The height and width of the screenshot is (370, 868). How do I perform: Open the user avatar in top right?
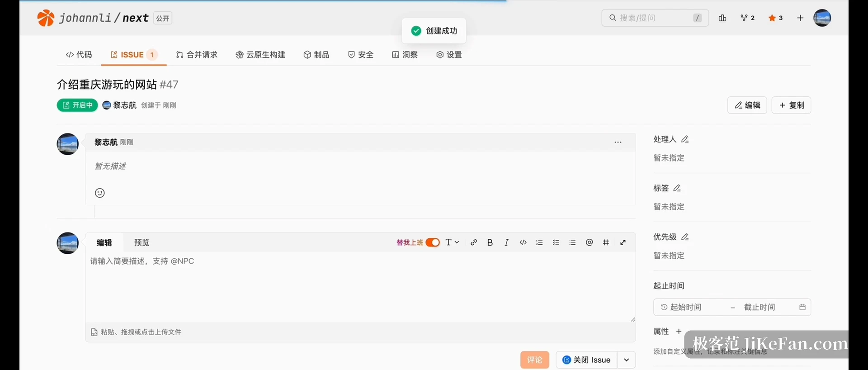(822, 18)
